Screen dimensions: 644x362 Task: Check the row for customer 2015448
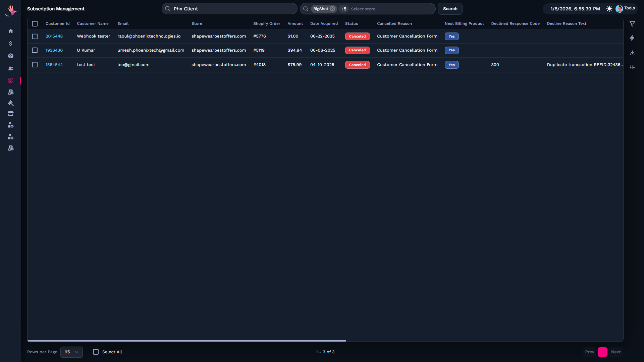coord(35,36)
